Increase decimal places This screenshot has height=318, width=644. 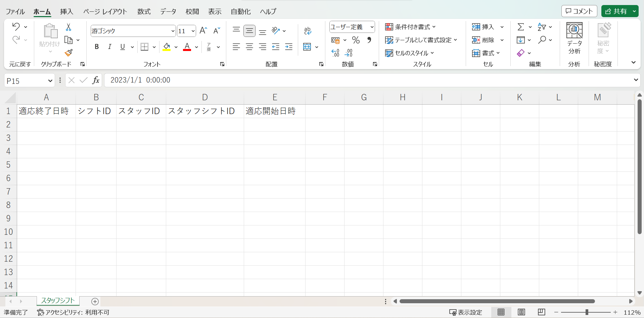coord(335,53)
